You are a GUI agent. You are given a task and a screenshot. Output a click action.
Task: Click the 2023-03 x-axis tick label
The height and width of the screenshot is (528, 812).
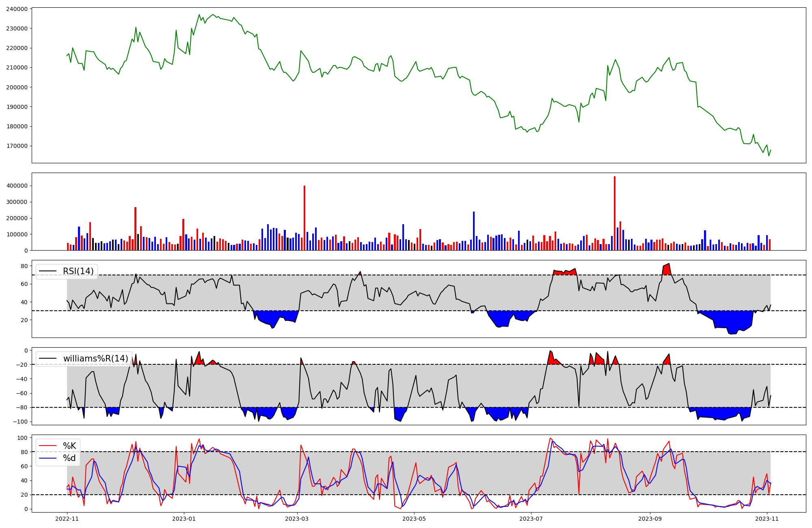[x=297, y=519]
